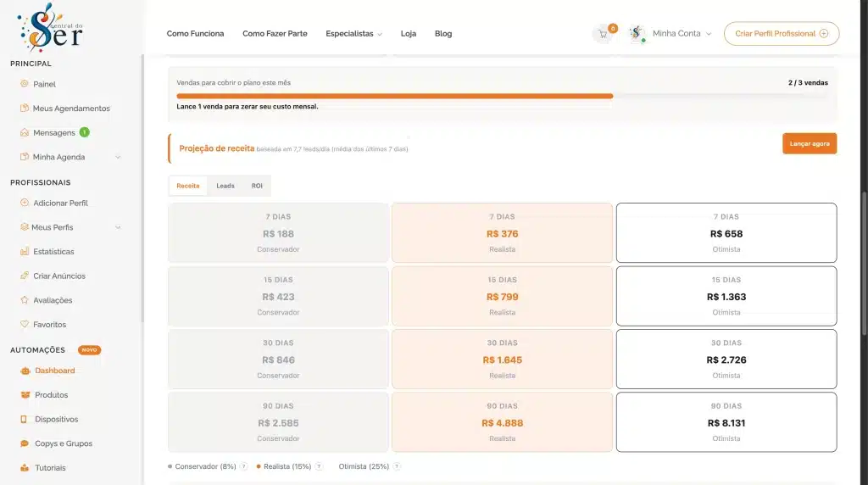Image resolution: width=868 pixels, height=485 pixels.
Task: Click Criar Perfil Profissional button
Action: click(x=782, y=34)
